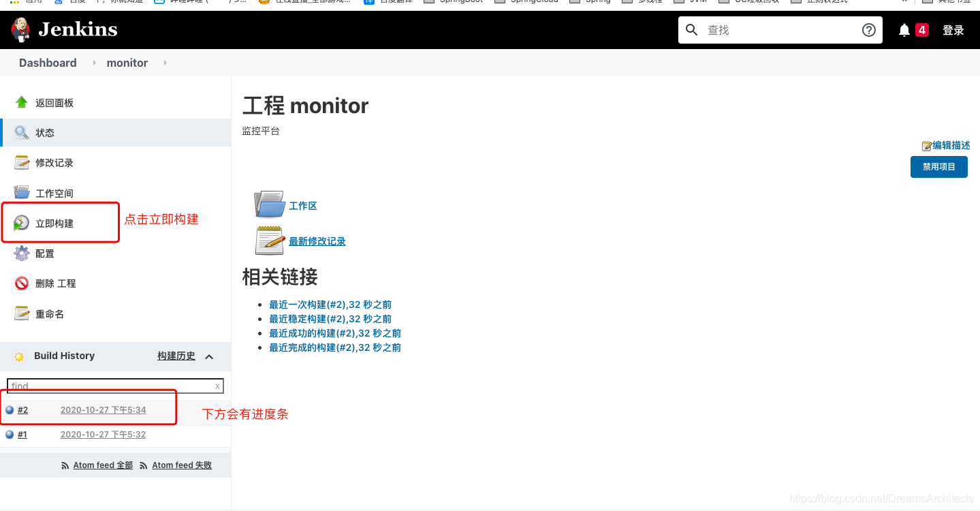Focus the 查找 search input field
Image resolution: width=980 pixels, height=511 pixels.
(x=780, y=30)
